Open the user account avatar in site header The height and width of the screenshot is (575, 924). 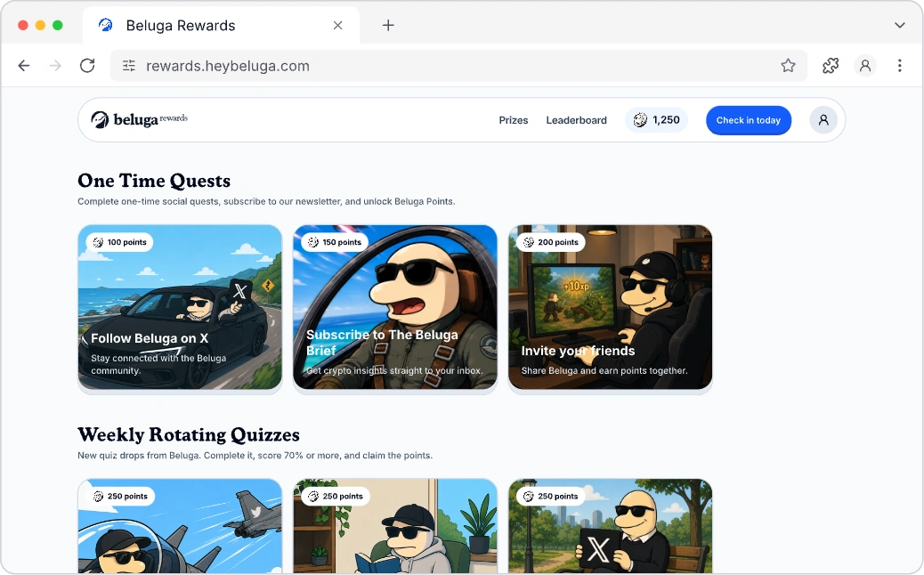[x=823, y=120]
